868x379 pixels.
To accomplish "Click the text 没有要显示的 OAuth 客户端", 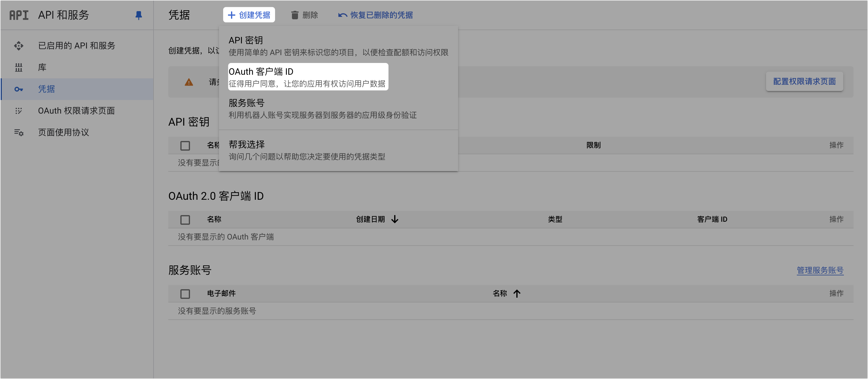I will coord(226,237).
